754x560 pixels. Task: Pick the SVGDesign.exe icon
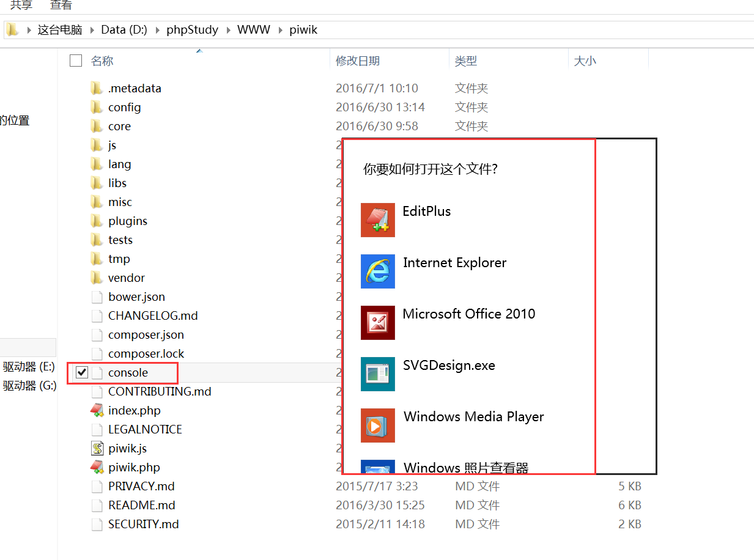pyautogui.click(x=377, y=374)
